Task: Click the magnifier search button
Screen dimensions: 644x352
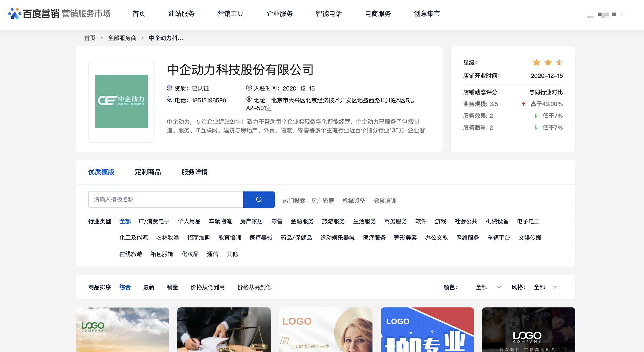Action: pos(259,199)
